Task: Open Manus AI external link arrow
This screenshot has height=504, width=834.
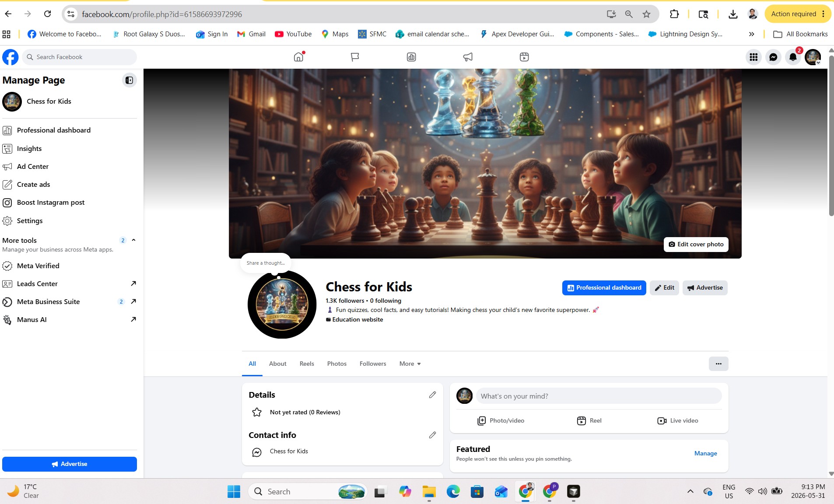Action: 133,319
